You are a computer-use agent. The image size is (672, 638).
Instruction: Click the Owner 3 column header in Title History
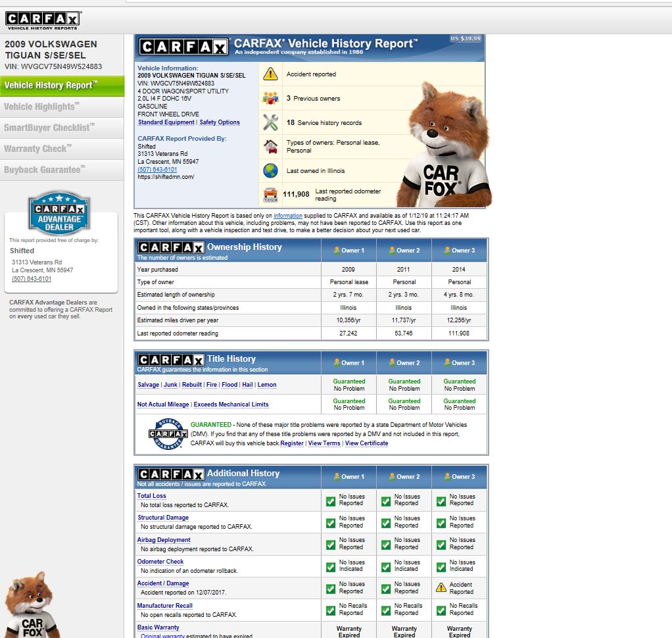(460, 362)
